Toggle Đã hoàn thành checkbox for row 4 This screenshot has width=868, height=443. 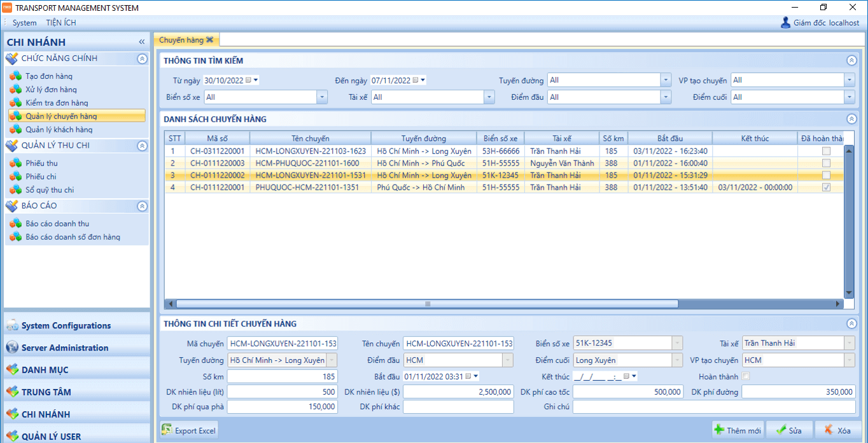point(826,188)
